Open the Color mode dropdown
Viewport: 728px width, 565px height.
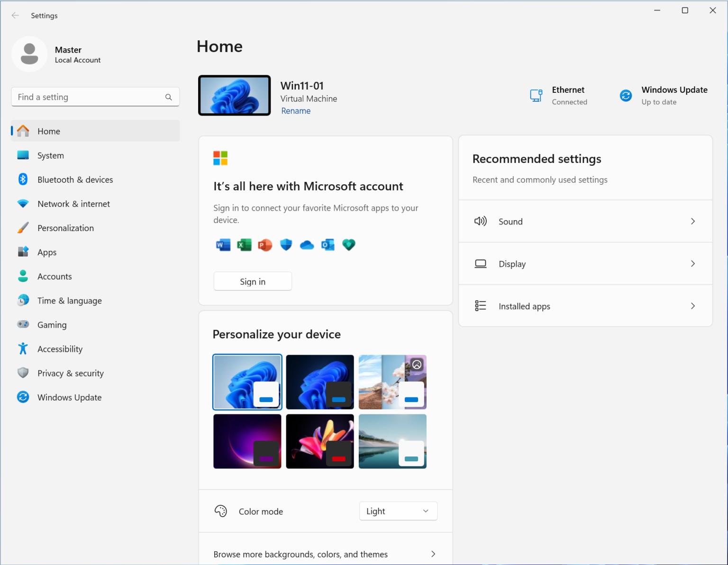tap(398, 511)
